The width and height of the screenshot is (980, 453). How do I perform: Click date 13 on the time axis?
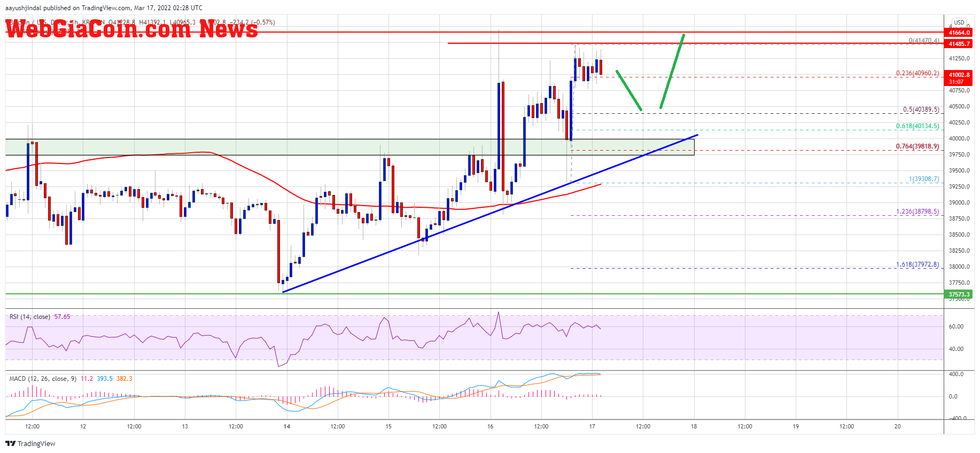[185, 426]
